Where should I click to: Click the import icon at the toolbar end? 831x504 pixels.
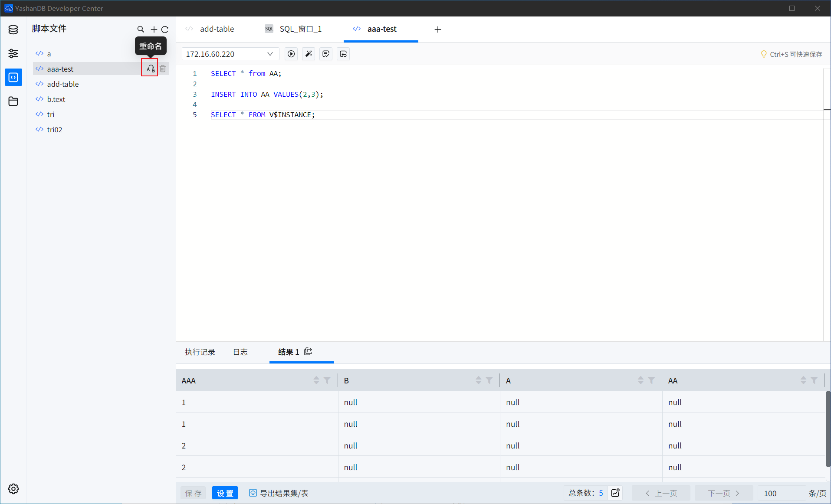[343, 54]
